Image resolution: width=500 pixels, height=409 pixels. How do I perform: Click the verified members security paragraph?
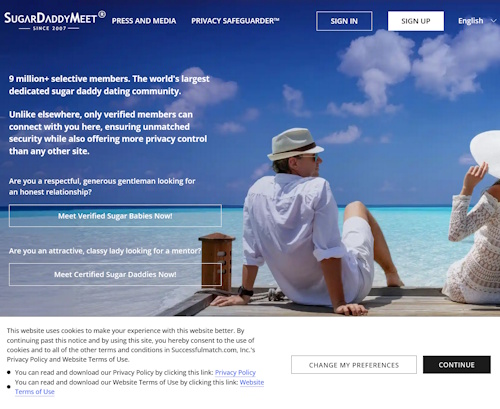pyautogui.click(x=108, y=133)
